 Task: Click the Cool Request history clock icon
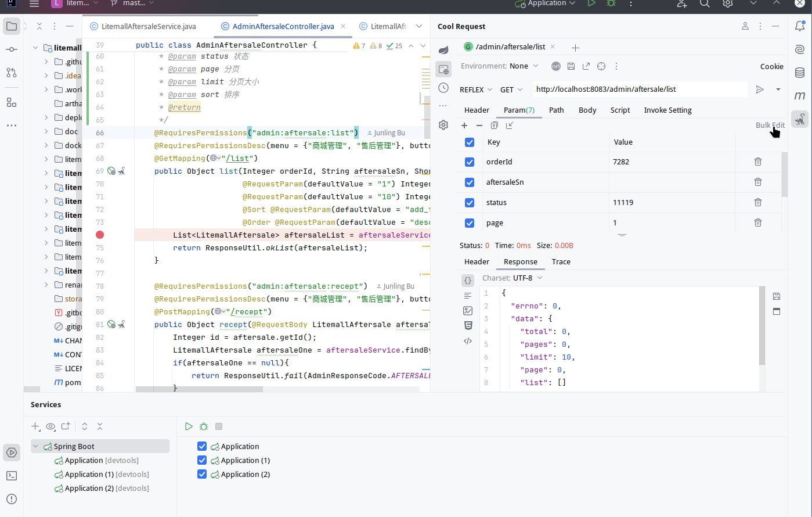(x=443, y=88)
